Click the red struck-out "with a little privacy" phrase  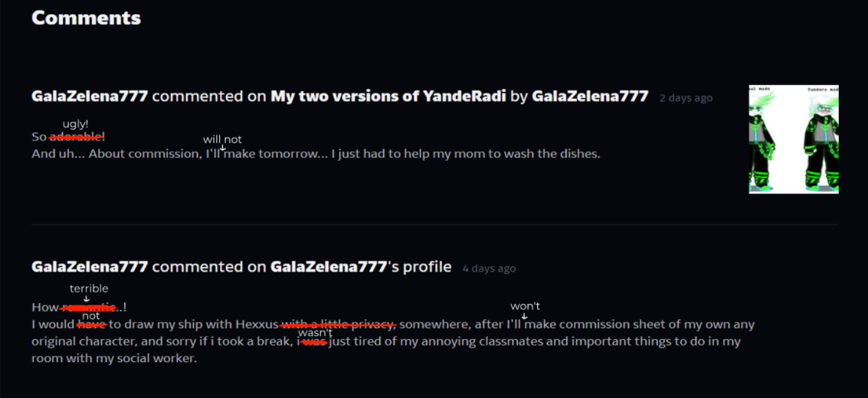coord(338,325)
